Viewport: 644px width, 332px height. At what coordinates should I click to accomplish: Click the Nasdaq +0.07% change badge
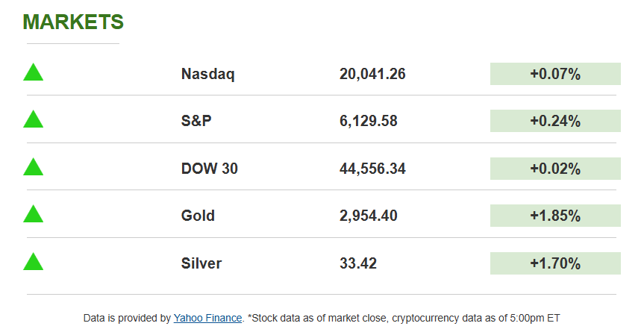555,74
